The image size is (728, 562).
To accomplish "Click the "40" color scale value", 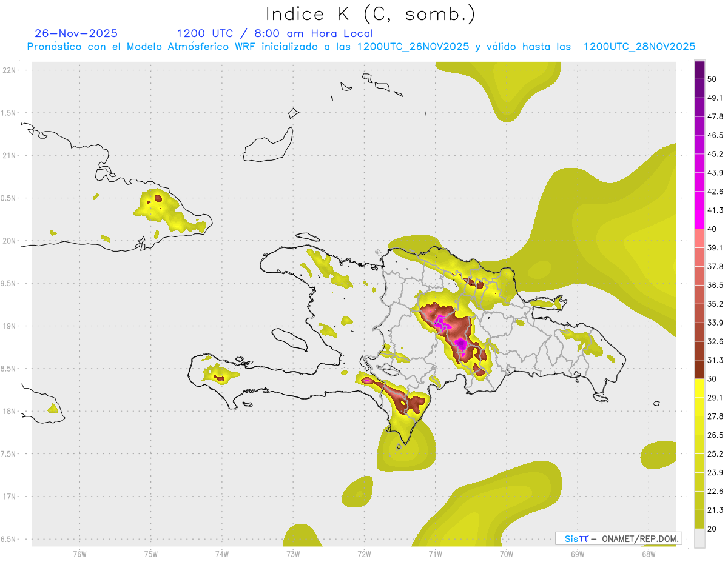I will coord(712,229).
